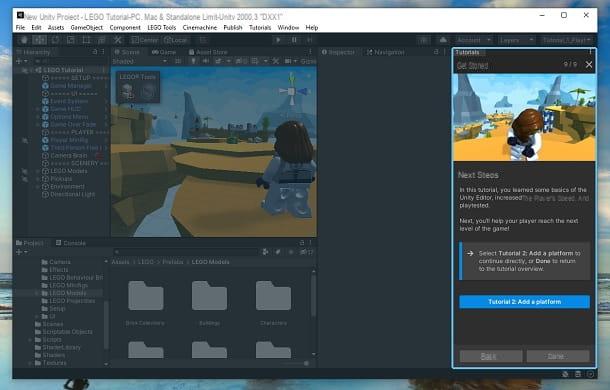The height and width of the screenshot is (390, 610).
Task: Click the Prefabs breadcrumb in Project path
Action: click(173, 262)
